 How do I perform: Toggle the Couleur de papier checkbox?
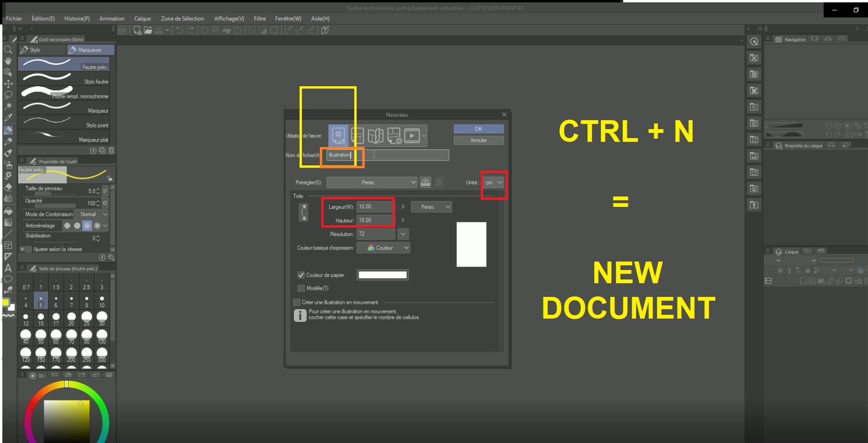pyautogui.click(x=301, y=275)
